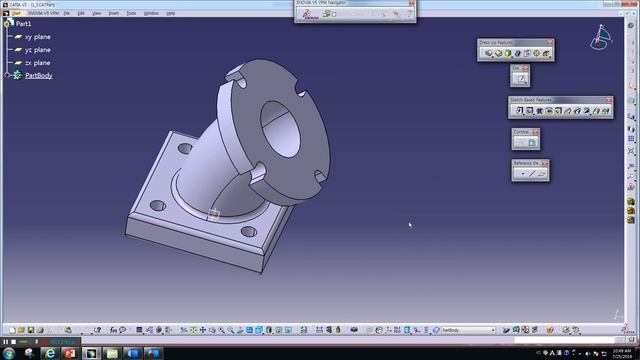Viewport: 640px width, 360px height.
Task: Open the Tools menu
Action: (x=131, y=13)
